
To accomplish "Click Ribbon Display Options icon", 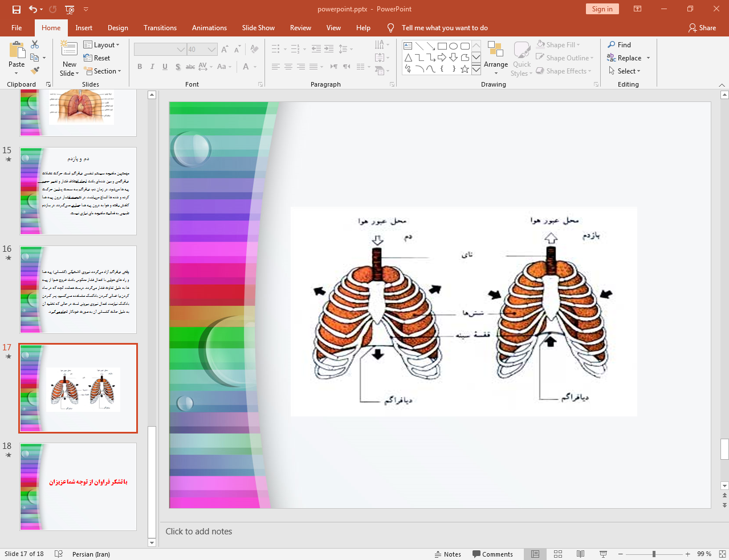I will 638,9.
